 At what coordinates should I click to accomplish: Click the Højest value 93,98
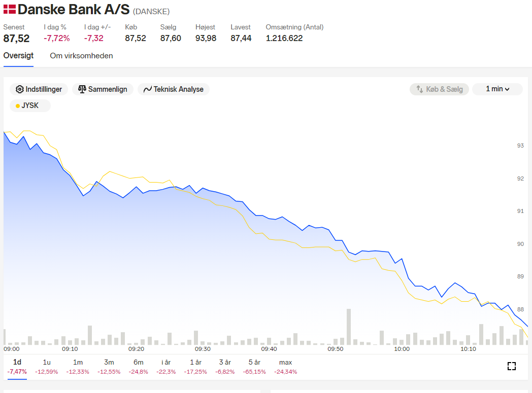pos(206,38)
